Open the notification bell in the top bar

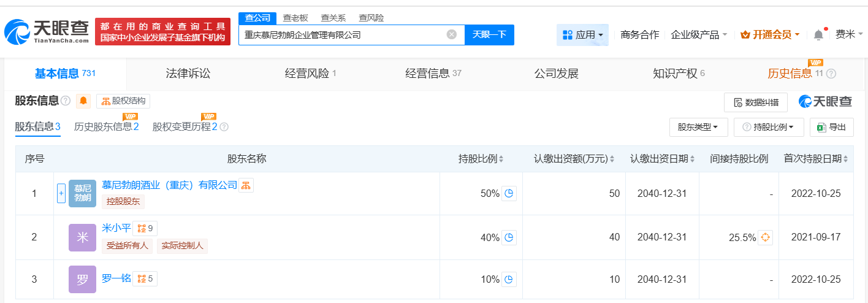tap(818, 35)
